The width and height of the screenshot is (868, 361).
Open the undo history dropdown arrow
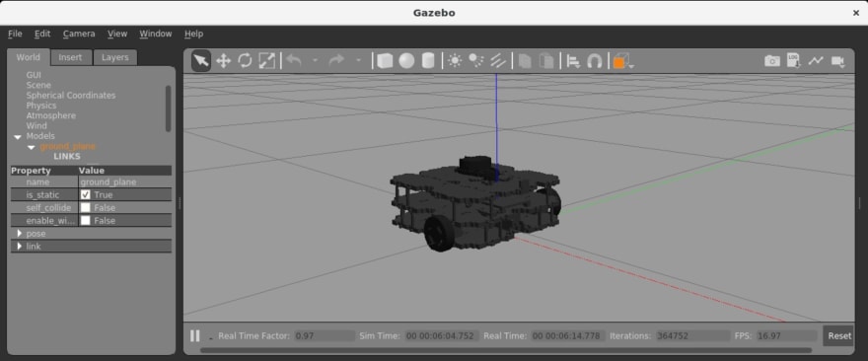[315, 60]
